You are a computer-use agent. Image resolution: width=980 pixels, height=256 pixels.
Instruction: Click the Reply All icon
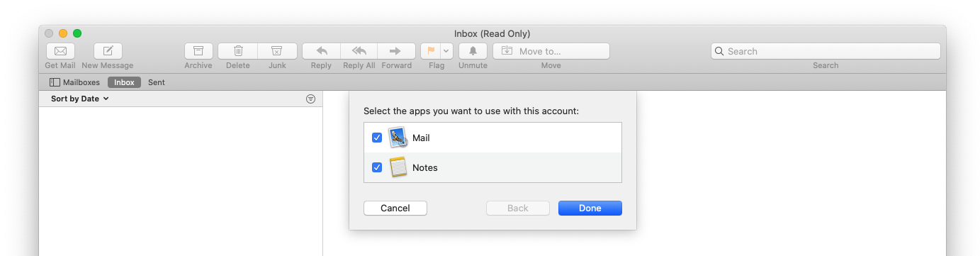point(359,51)
